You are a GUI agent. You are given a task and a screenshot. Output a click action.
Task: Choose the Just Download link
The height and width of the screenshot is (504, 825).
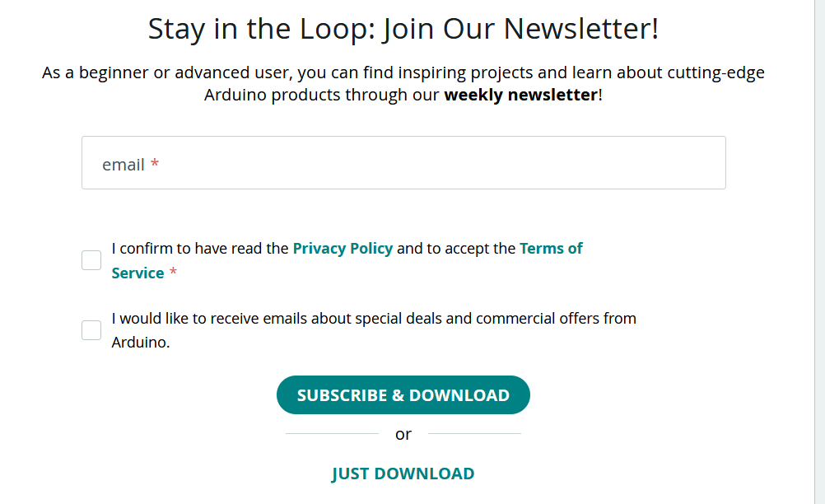coord(403,474)
